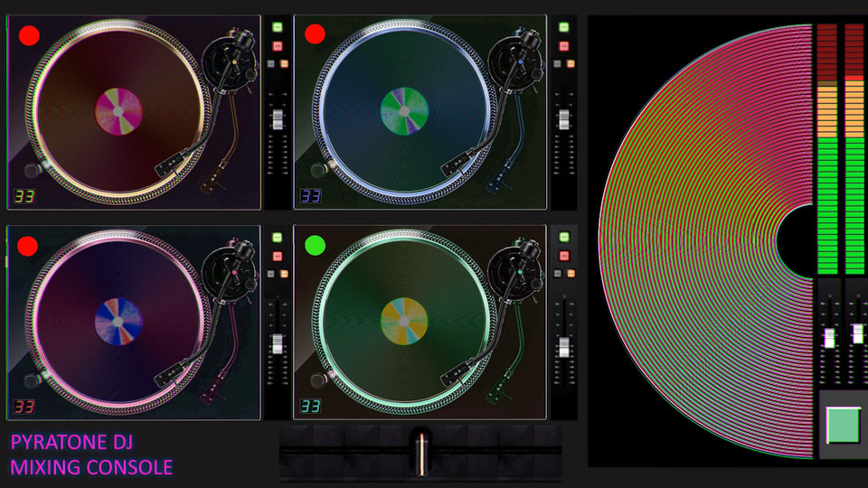Toggle red status light on top-left deck

tap(29, 35)
